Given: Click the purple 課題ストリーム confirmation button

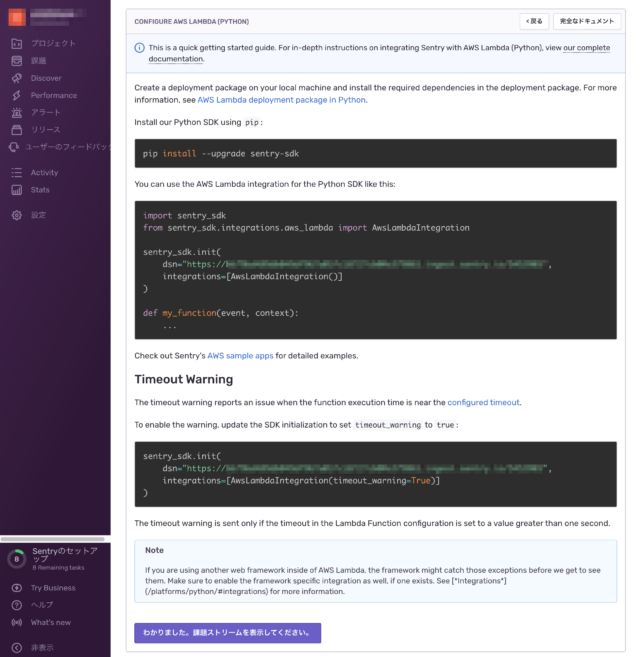Looking at the screenshot, I should pos(227,632).
